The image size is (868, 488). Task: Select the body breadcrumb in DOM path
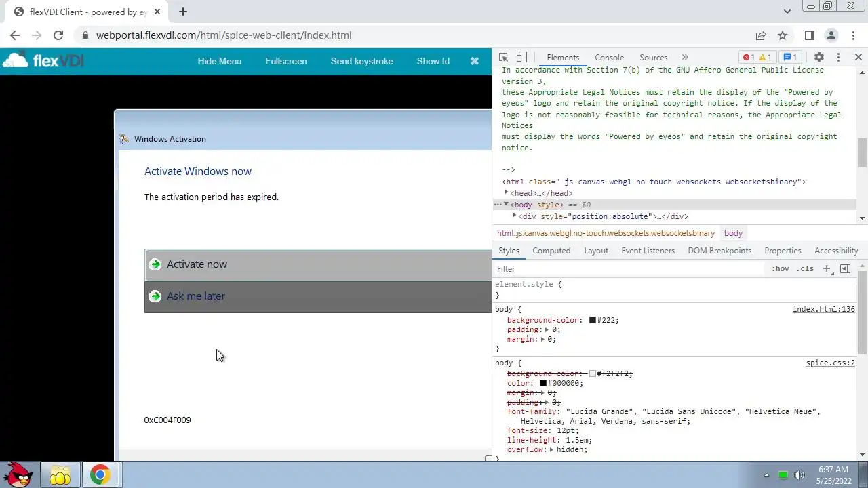coord(733,233)
